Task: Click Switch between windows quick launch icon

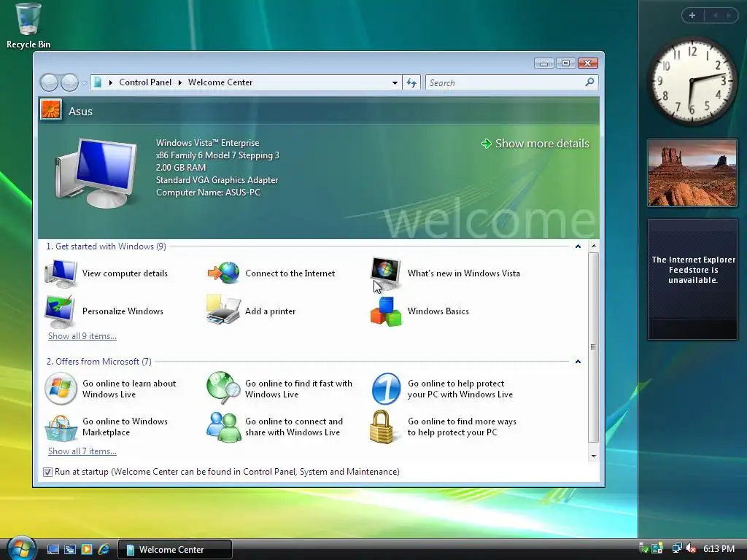Action: pos(70,549)
